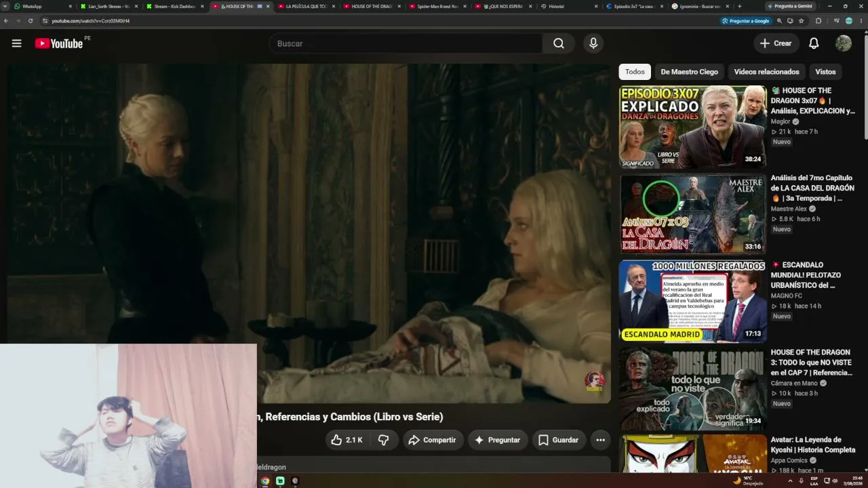This screenshot has width=868, height=488.
Task: Click the Crear button
Action: point(776,43)
